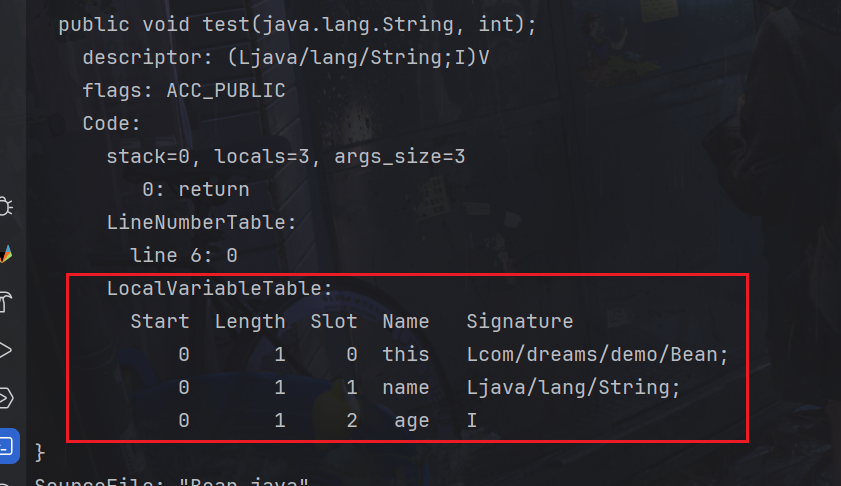Open the Services hexagon icon
The height and width of the screenshot is (486, 841).
5,398
